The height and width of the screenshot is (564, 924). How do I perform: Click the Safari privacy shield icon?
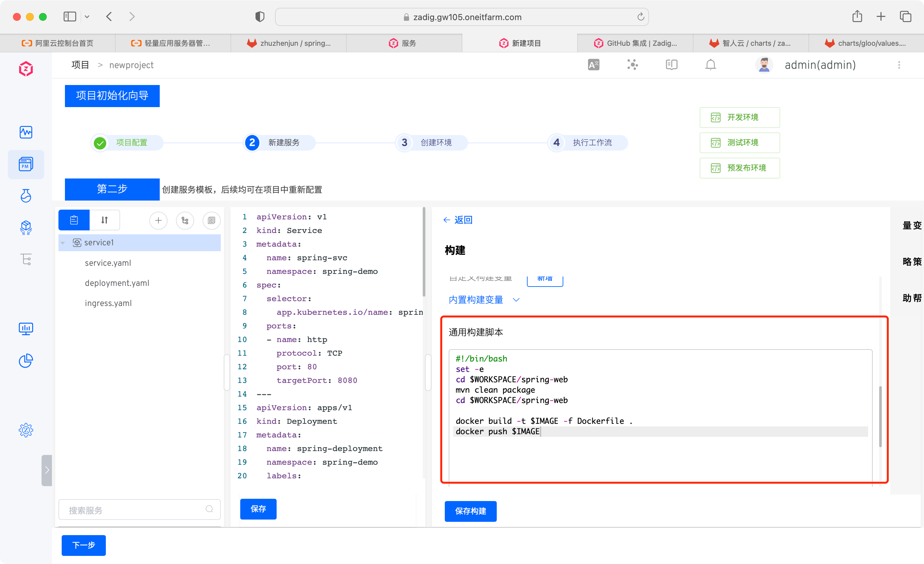260,17
